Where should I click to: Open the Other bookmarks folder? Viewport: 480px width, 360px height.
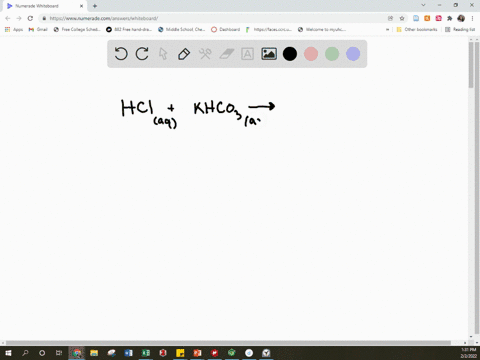[417, 29]
